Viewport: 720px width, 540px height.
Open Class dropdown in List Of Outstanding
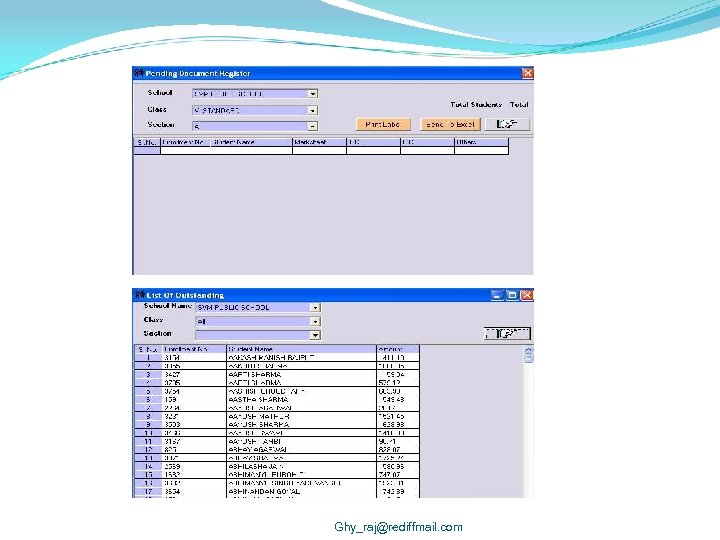click(x=315, y=321)
